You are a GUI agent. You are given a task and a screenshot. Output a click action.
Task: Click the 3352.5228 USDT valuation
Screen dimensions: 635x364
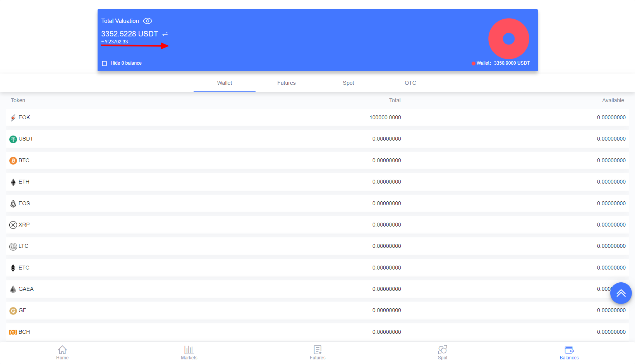pyautogui.click(x=130, y=34)
